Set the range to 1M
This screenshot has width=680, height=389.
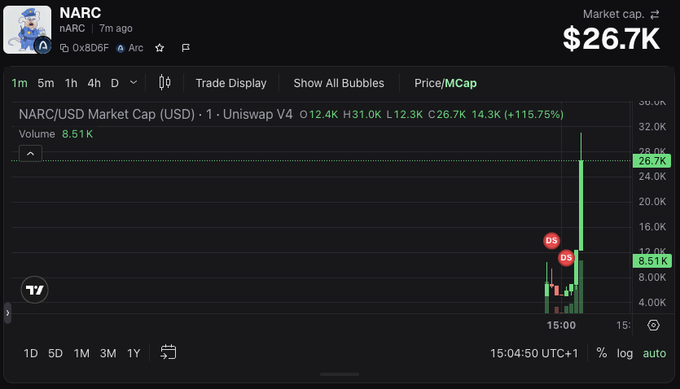[82, 353]
